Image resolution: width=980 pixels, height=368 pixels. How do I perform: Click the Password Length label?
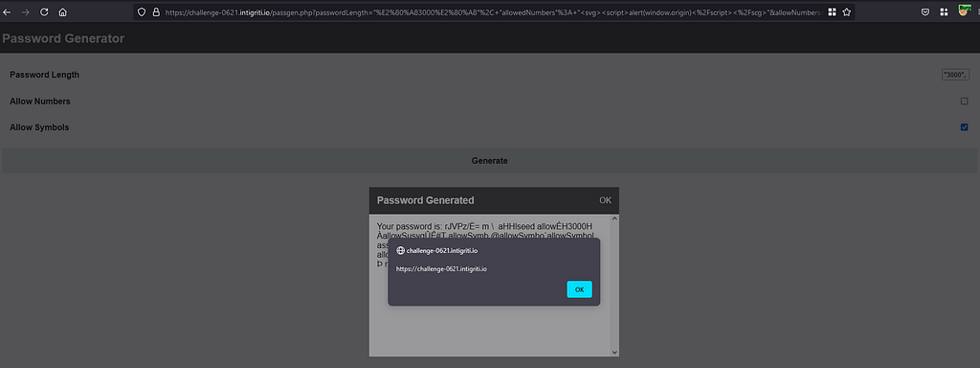tap(44, 75)
